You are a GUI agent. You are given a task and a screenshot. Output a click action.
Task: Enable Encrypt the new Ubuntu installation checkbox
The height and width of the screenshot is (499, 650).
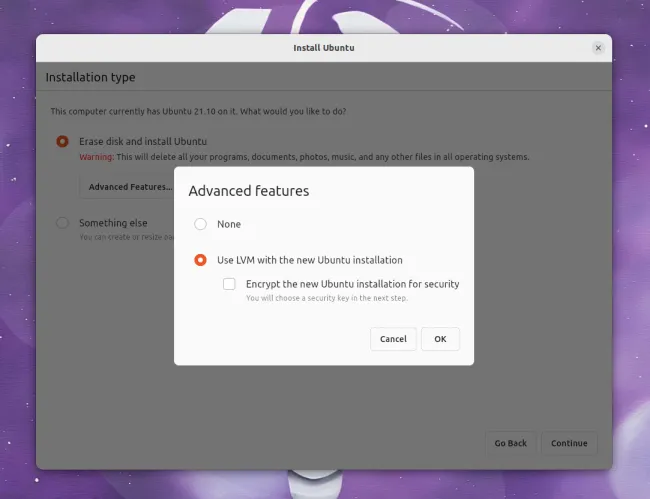pyautogui.click(x=229, y=284)
